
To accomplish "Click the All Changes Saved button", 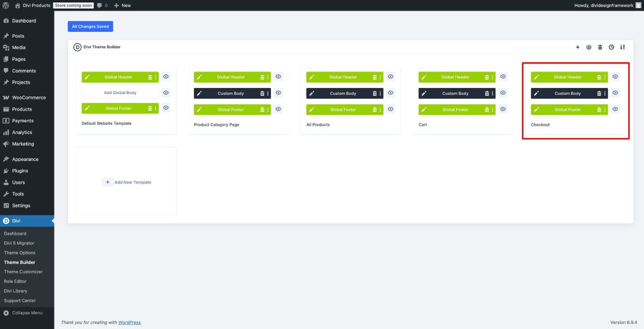I will (x=91, y=26).
